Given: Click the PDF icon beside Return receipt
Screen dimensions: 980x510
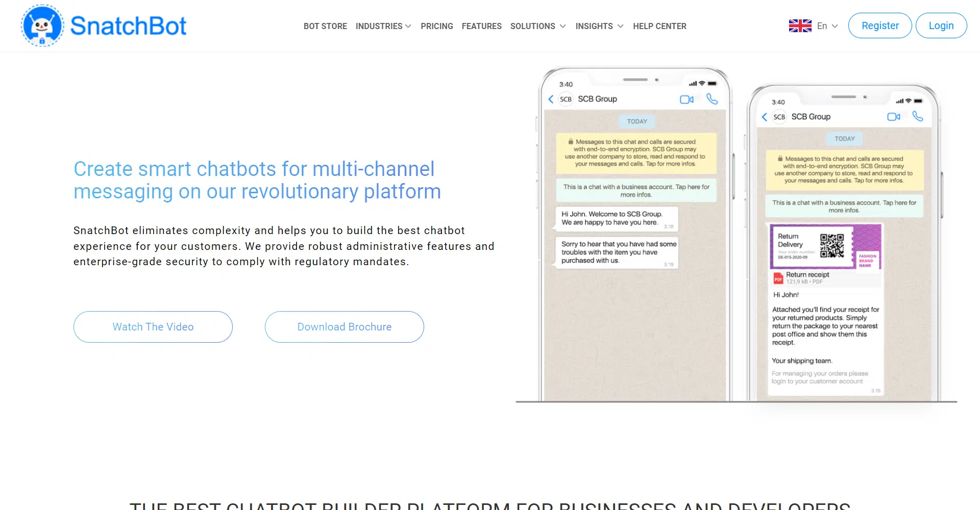Looking at the screenshot, I should [778, 278].
